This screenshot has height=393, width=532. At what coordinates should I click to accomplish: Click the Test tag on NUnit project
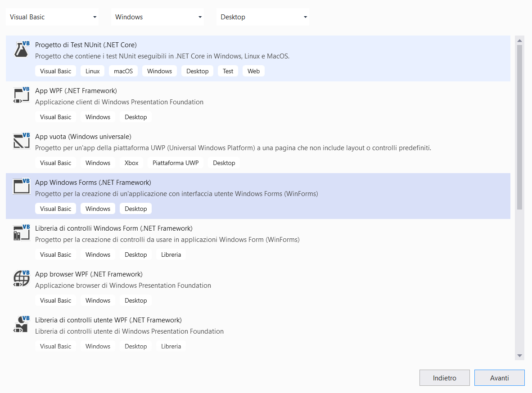[x=228, y=71]
